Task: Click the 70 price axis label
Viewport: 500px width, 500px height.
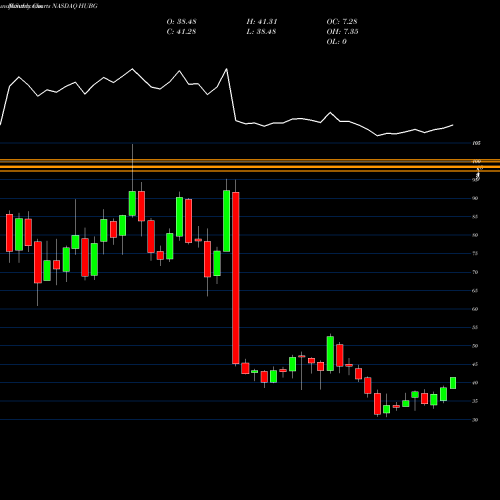Action: [x=475, y=272]
